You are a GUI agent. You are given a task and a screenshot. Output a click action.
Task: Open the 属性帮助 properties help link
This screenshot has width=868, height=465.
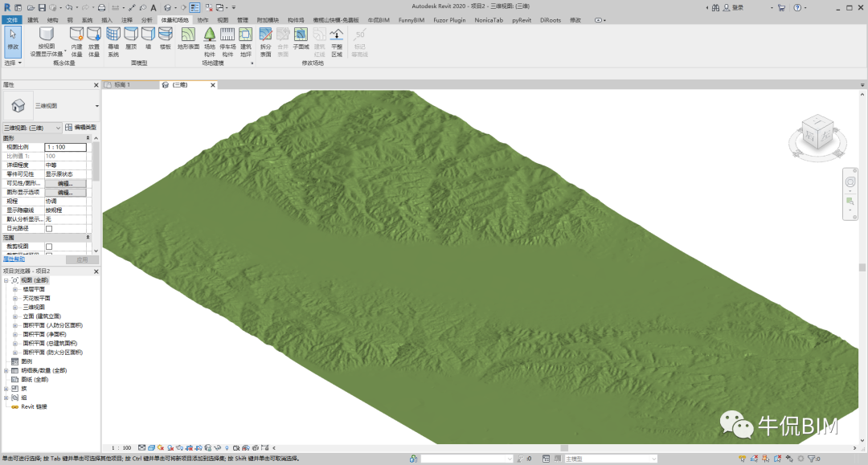pyautogui.click(x=14, y=259)
